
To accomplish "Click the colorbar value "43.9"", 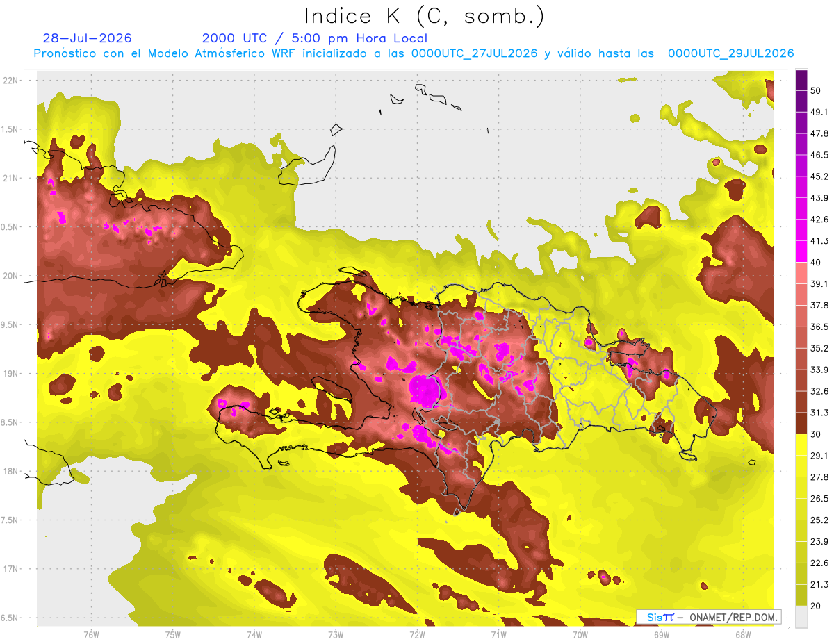I will (x=819, y=198).
